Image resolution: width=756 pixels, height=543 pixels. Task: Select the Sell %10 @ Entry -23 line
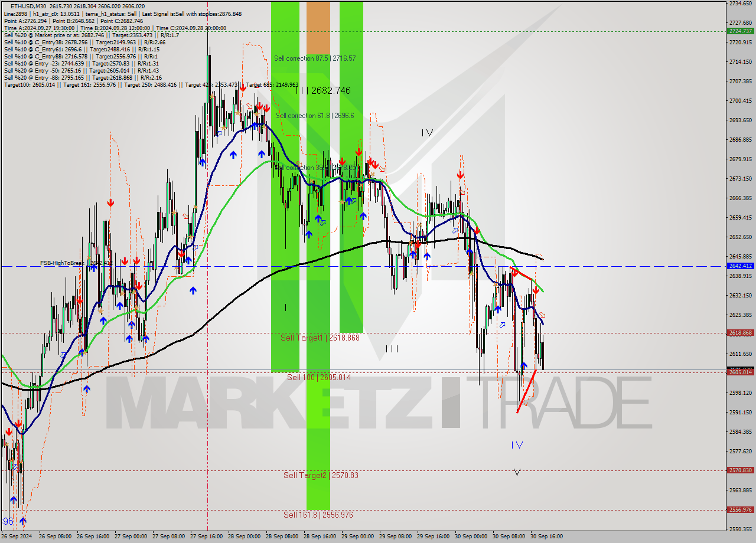82,63
